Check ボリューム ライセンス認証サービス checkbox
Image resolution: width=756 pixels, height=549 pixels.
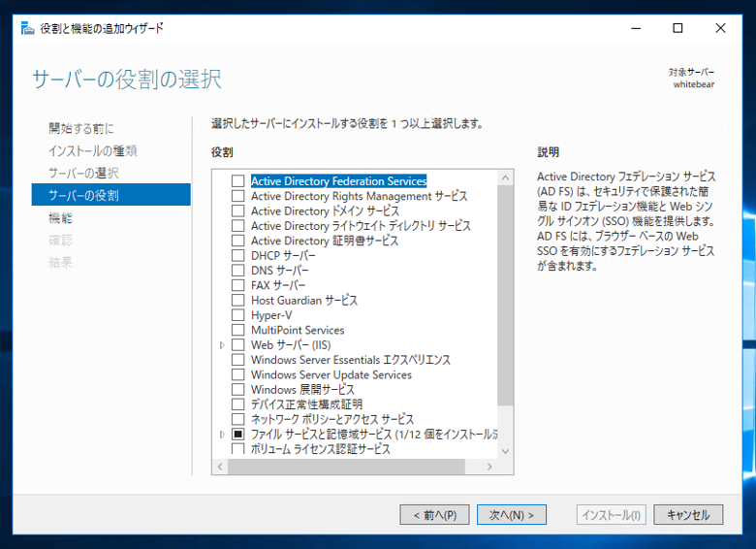pyautogui.click(x=237, y=449)
